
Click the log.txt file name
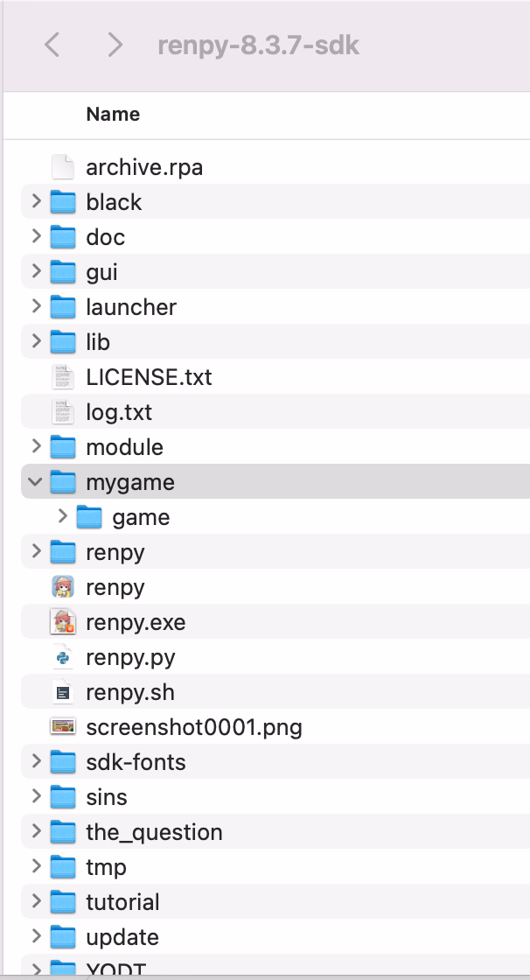coord(119,412)
